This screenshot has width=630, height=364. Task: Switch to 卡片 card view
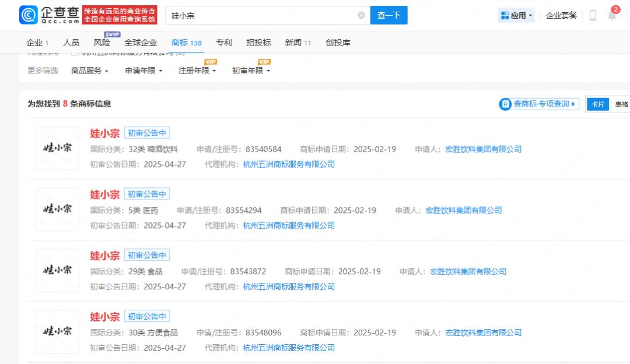pyautogui.click(x=597, y=104)
